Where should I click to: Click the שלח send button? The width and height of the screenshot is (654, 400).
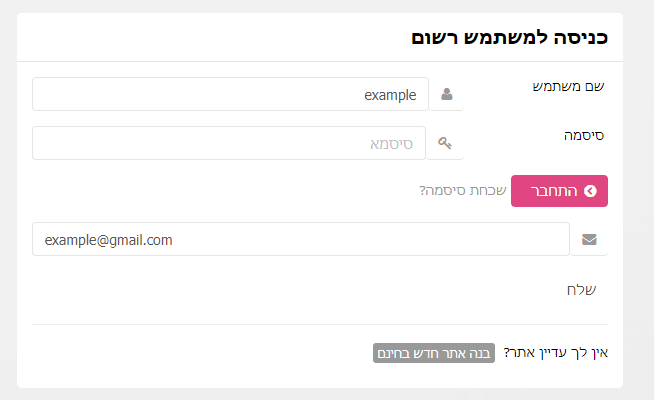coord(581,289)
